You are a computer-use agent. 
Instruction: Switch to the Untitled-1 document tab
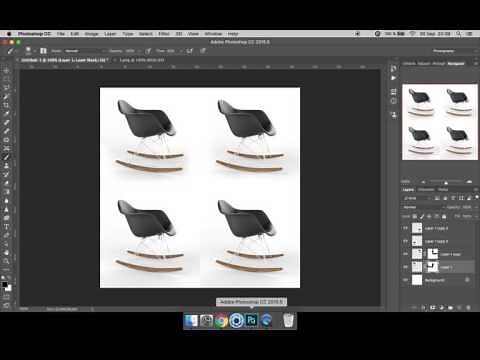(65, 60)
